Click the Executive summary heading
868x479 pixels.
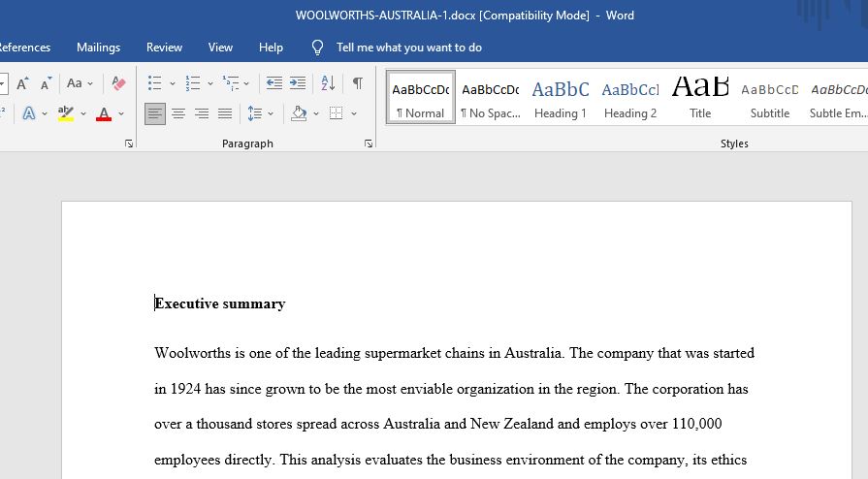[x=220, y=303]
